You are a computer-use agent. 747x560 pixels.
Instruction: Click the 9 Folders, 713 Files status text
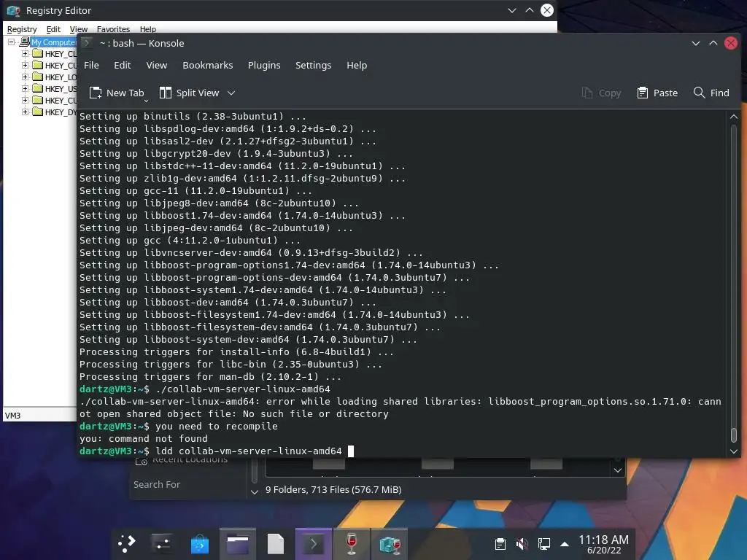tap(333, 489)
